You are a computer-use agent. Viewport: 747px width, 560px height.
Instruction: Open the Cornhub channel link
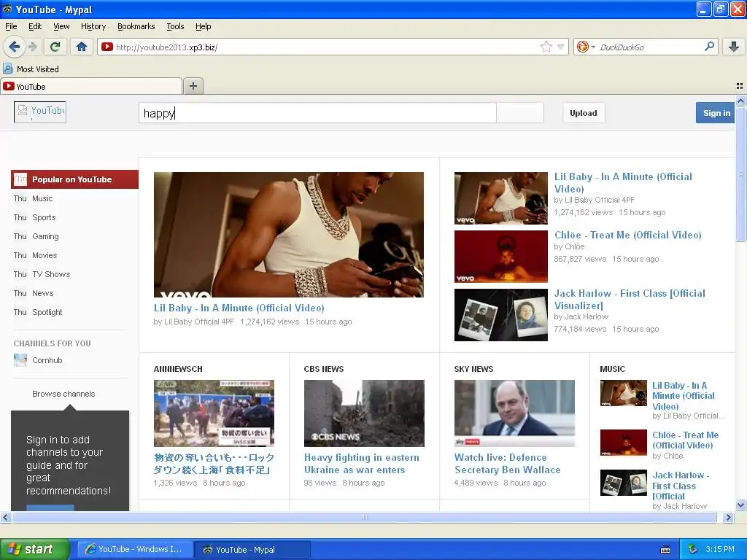click(x=47, y=360)
